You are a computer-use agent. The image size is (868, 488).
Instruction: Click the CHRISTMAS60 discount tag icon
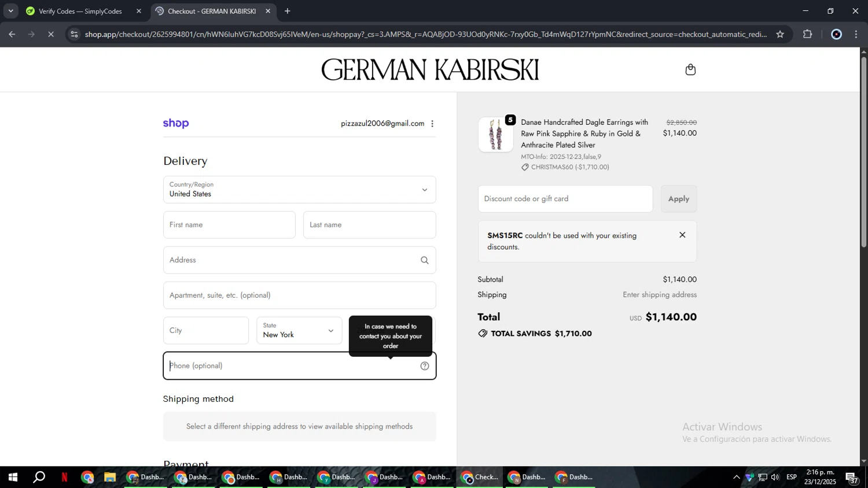point(525,167)
